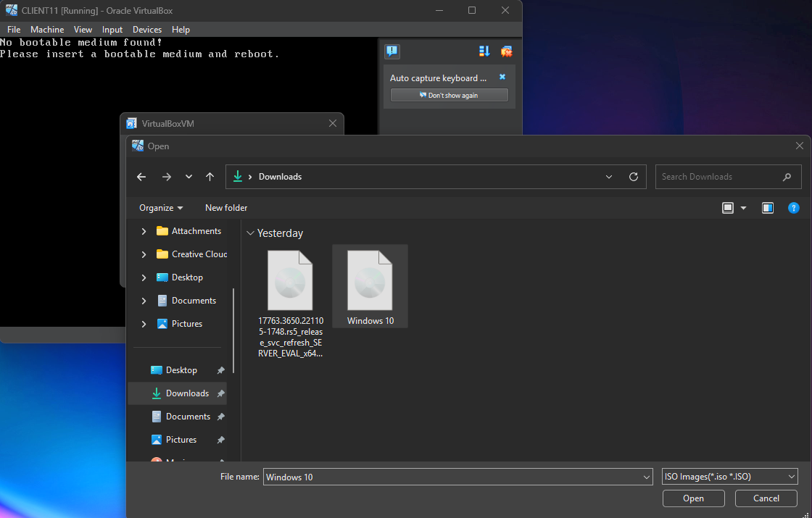Click the notification sort order icon
Viewport: 812px width, 518px height.
point(484,51)
